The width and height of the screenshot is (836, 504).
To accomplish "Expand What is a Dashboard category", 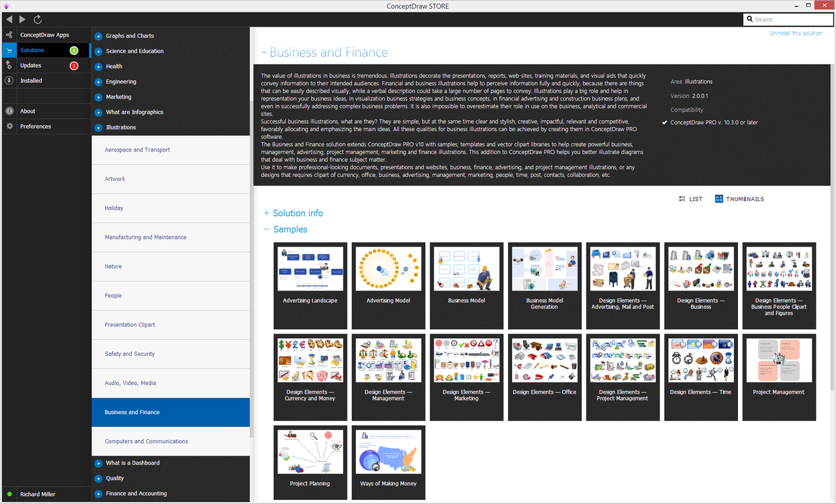I will click(99, 463).
